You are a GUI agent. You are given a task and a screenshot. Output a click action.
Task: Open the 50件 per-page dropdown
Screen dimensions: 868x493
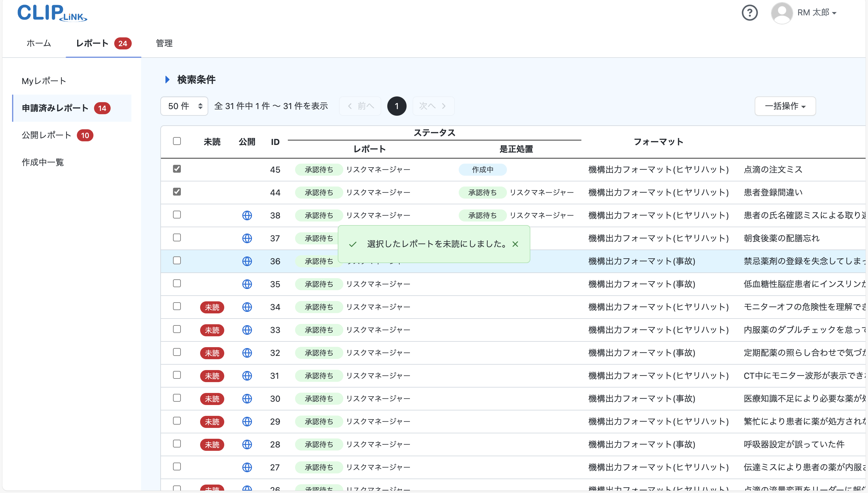(x=184, y=106)
